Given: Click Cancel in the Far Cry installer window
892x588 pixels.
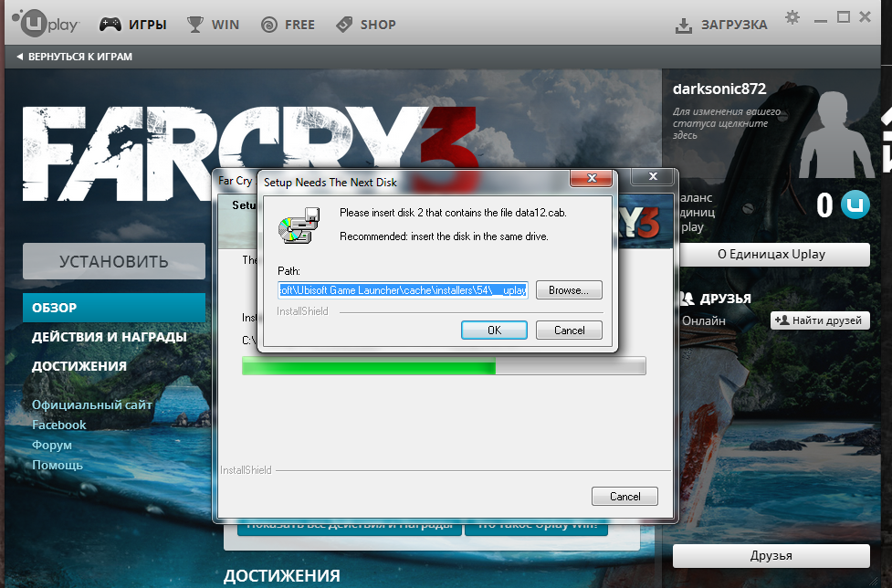Looking at the screenshot, I should coord(624,497).
